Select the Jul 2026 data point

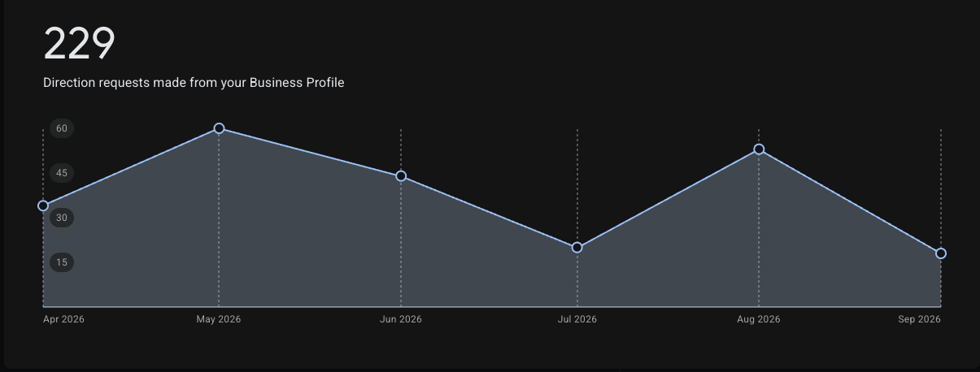click(x=577, y=248)
